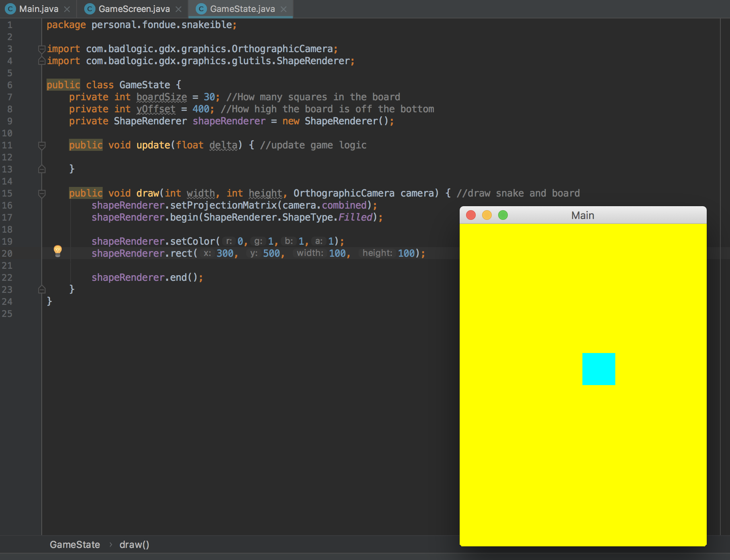The height and width of the screenshot is (560, 730).
Task: Minimize the Main game window
Action: (487, 215)
